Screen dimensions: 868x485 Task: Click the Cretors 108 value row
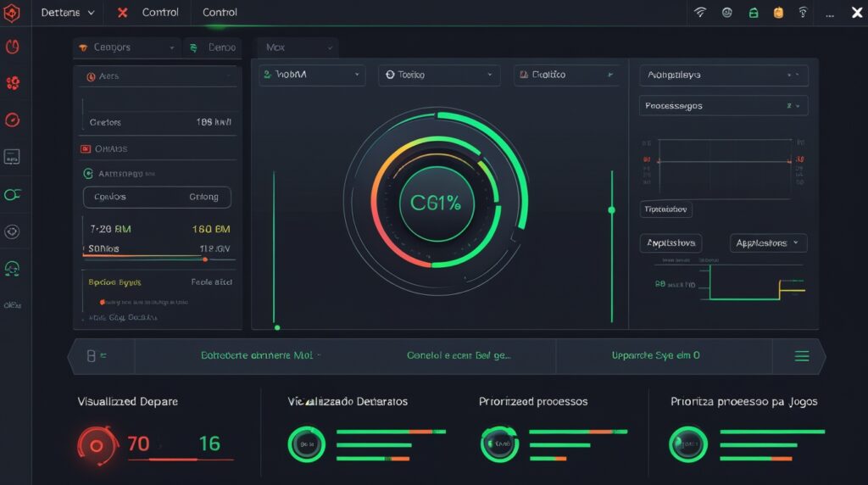(160, 122)
